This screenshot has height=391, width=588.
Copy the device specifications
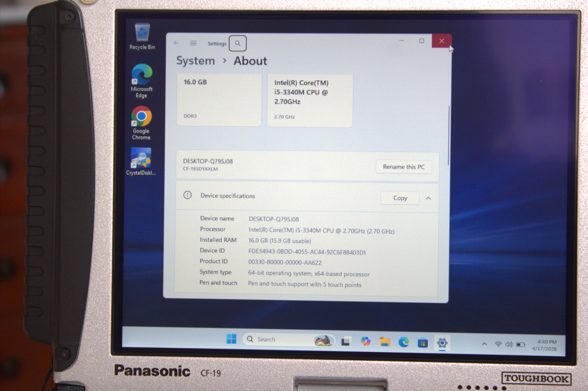[x=400, y=198]
